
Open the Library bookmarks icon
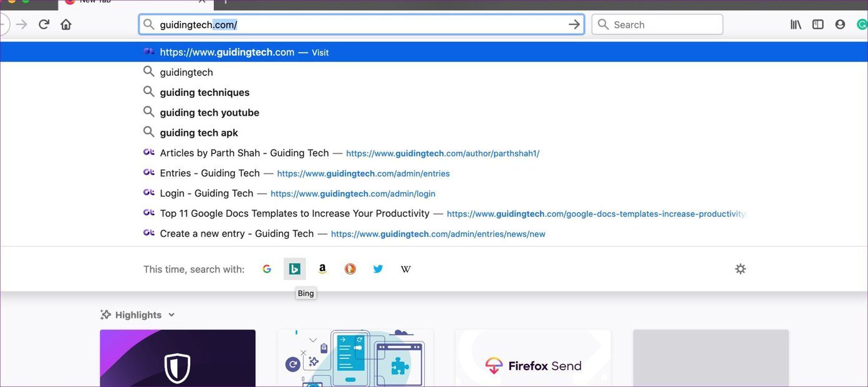tap(796, 24)
